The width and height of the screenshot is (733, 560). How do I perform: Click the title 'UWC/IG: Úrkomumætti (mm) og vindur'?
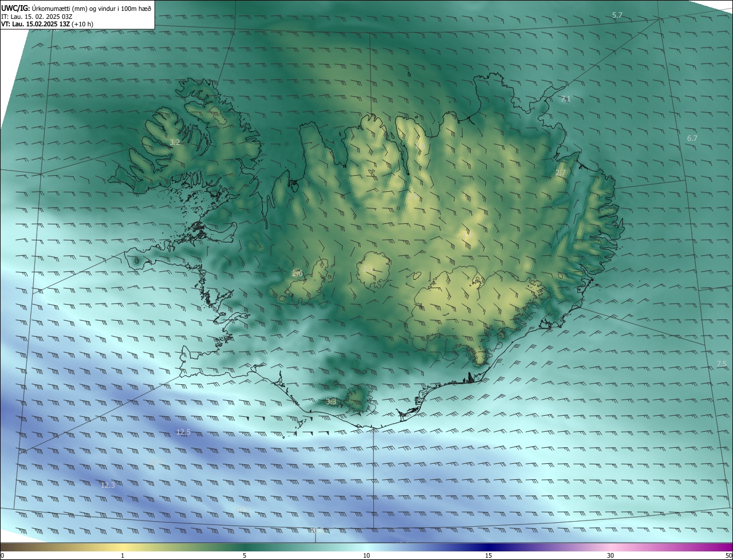[x=76, y=8]
